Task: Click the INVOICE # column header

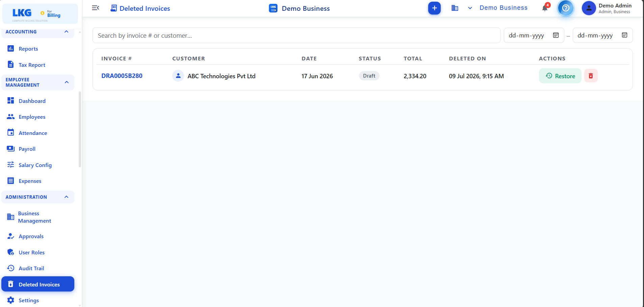Action: [117, 58]
